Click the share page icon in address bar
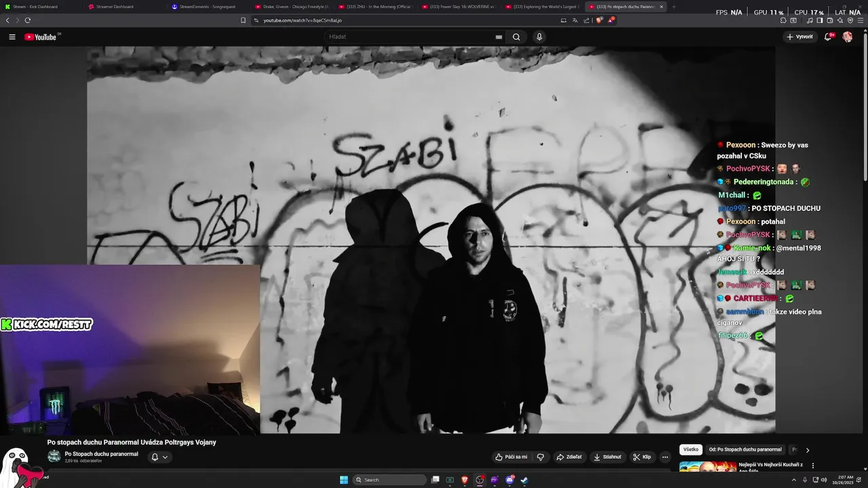Viewport: 868px width, 488px height. (x=587, y=20)
